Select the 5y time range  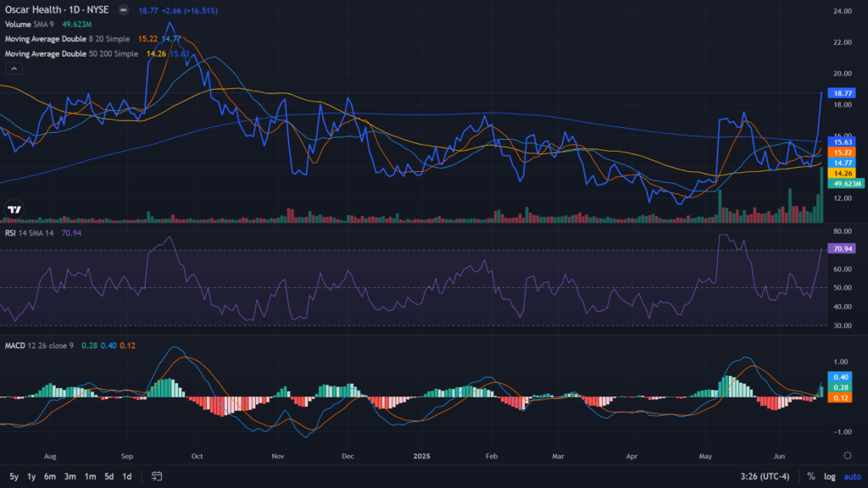(x=14, y=476)
